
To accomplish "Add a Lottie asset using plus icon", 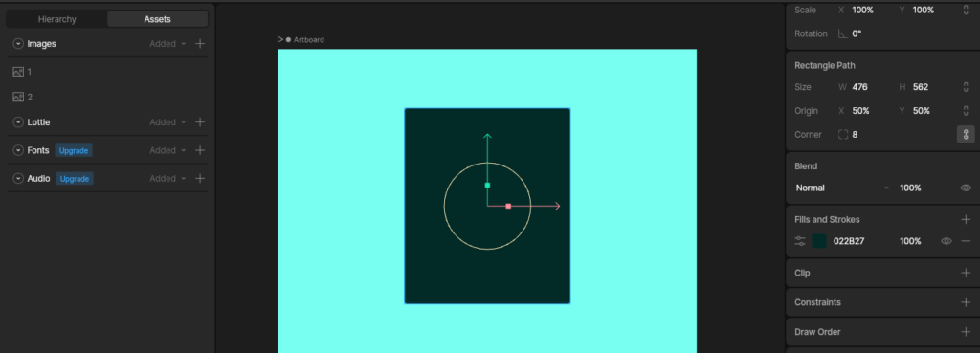I will point(200,121).
